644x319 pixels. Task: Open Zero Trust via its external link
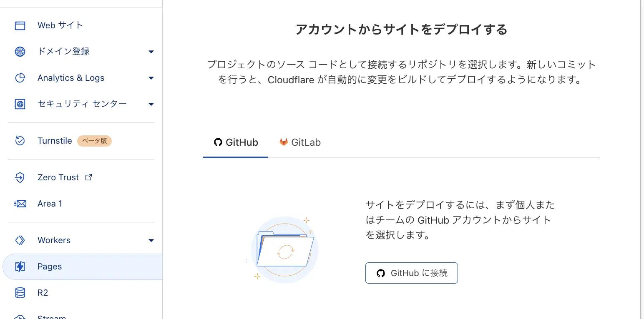tap(88, 177)
